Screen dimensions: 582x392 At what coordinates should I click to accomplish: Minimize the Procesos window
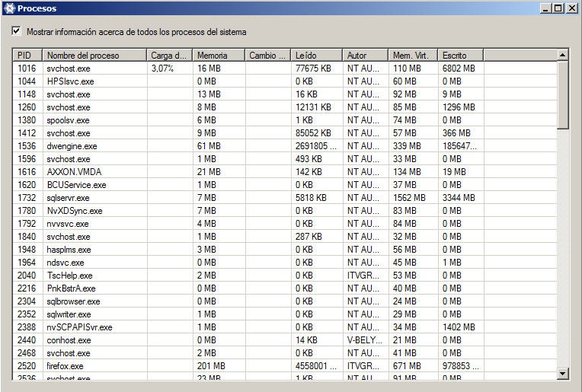[546, 8]
